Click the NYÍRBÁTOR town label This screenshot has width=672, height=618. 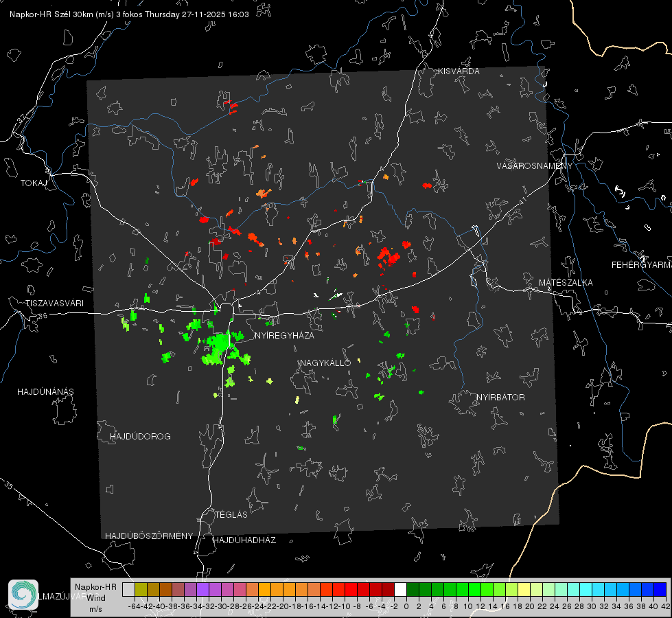point(500,398)
